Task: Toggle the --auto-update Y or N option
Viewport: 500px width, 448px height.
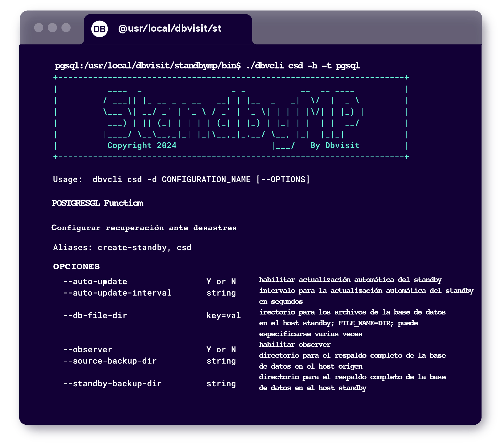Action: [221, 281]
